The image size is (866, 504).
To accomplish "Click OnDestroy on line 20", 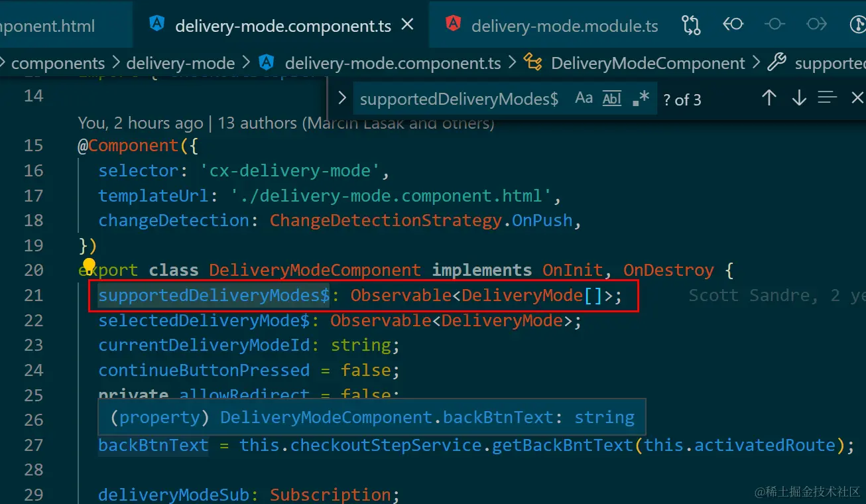I will pos(668,270).
